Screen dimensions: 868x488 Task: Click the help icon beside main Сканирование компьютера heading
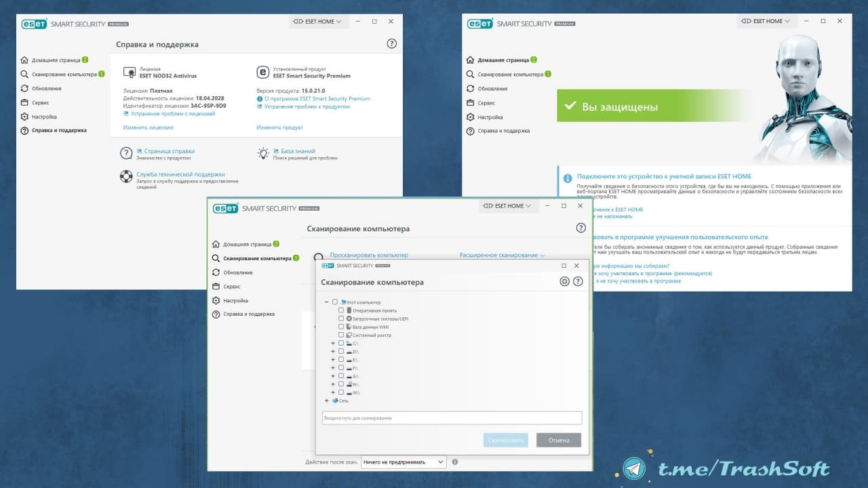(580, 228)
